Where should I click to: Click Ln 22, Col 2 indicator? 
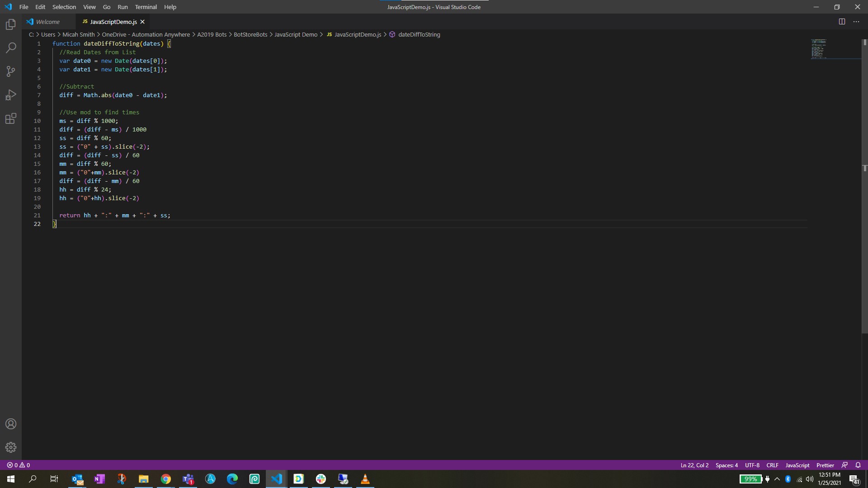[x=694, y=465]
